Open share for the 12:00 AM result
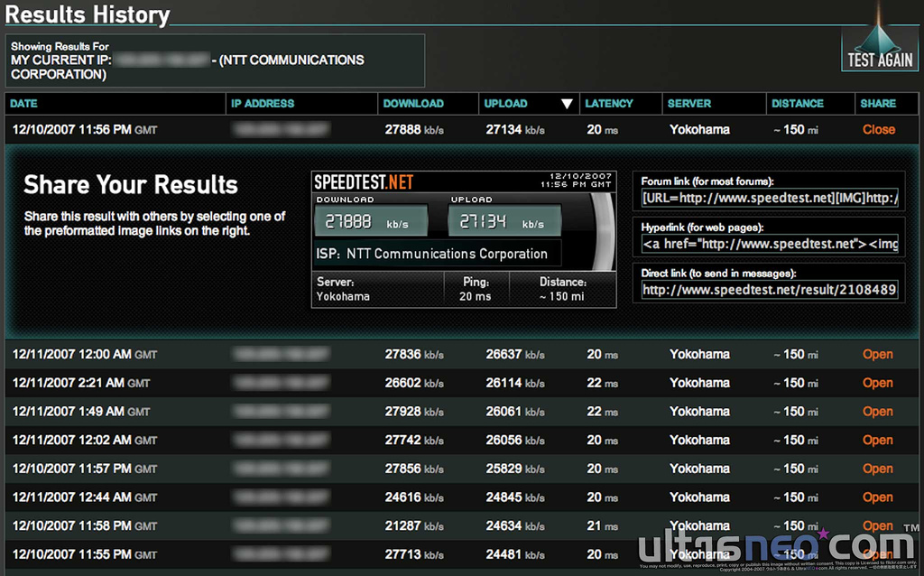The width and height of the screenshot is (924, 576). coord(877,354)
